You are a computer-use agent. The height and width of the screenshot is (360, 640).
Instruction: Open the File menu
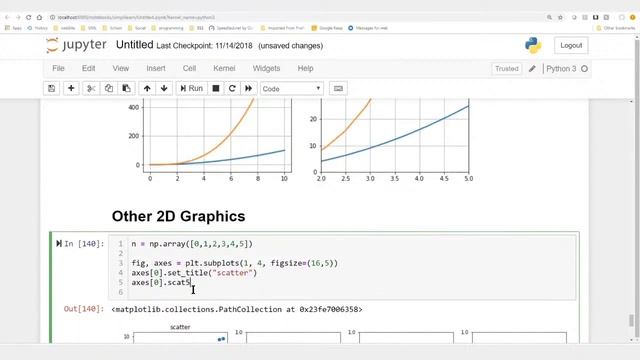(58, 69)
